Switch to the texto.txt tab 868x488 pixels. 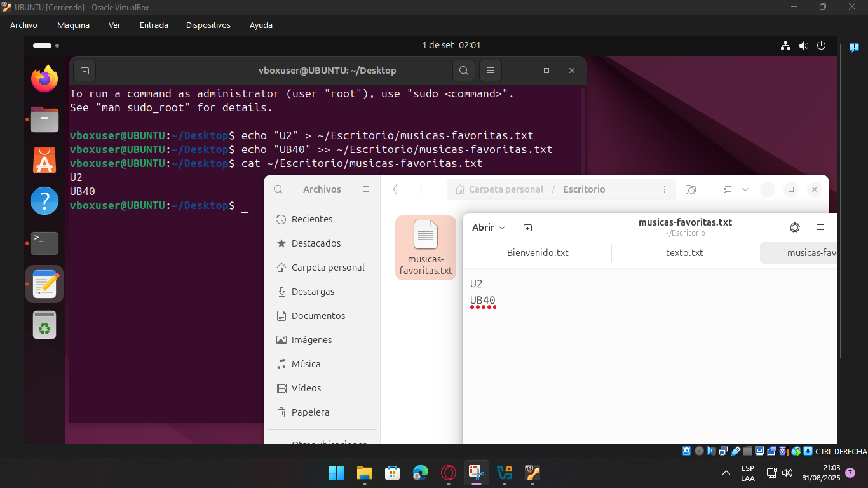click(684, 253)
